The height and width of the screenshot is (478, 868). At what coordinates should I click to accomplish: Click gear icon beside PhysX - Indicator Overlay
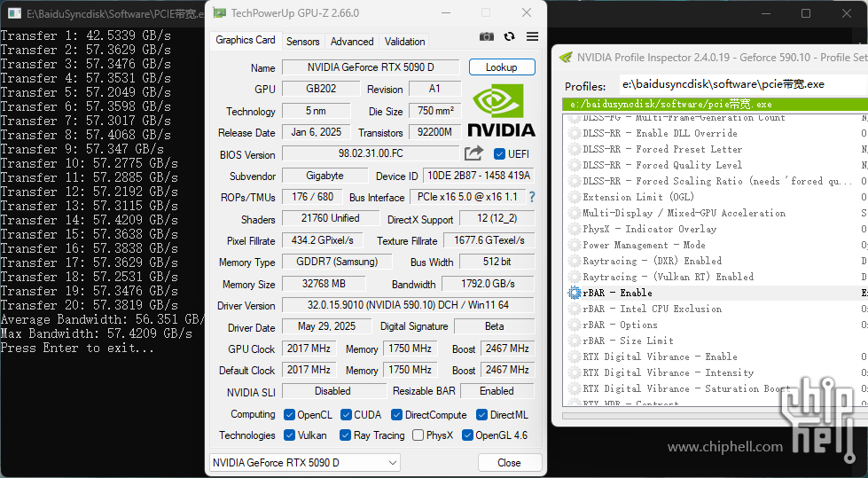point(574,229)
